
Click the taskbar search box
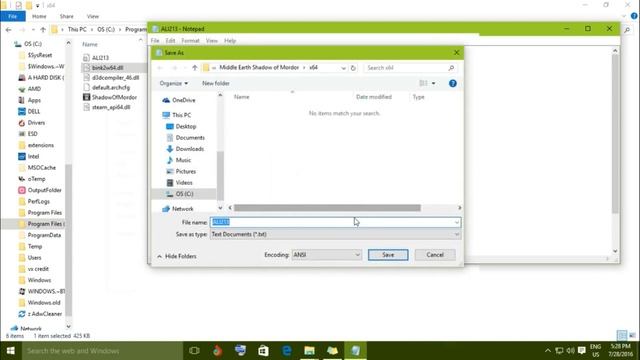pyautogui.click(x=102, y=351)
